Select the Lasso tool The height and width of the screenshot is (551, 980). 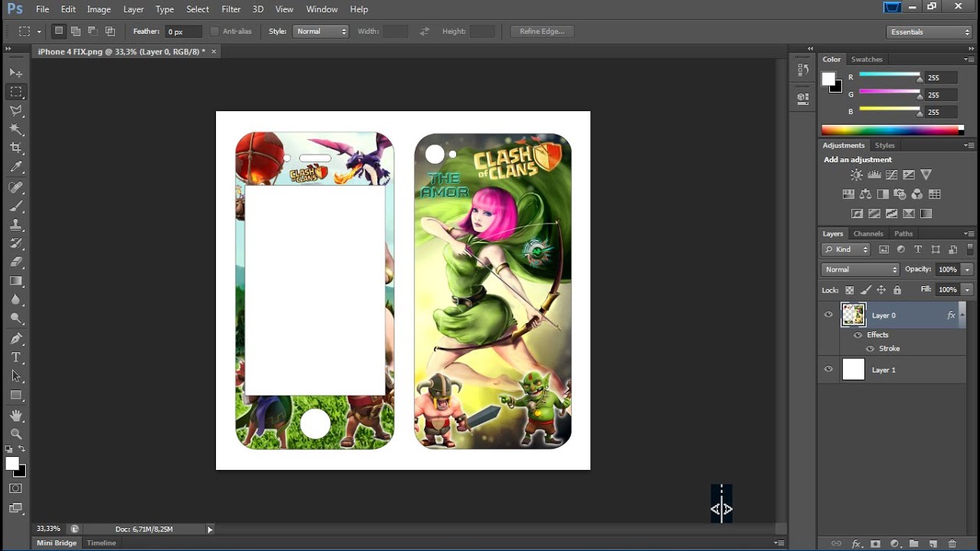tap(16, 111)
